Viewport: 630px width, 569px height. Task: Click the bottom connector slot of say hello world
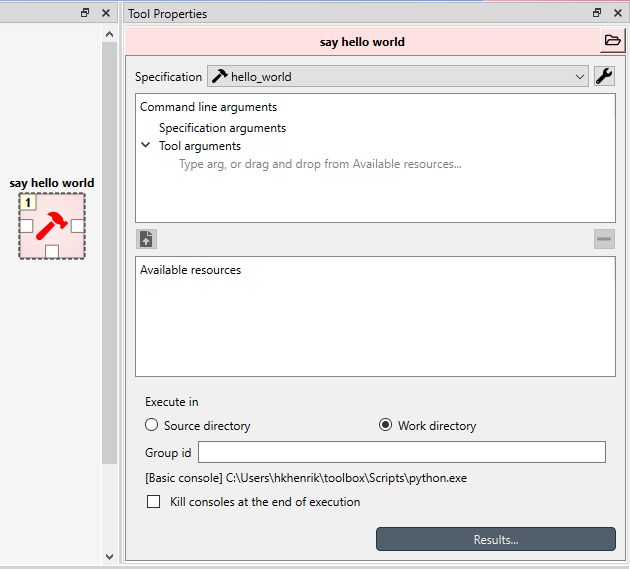tap(52, 252)
